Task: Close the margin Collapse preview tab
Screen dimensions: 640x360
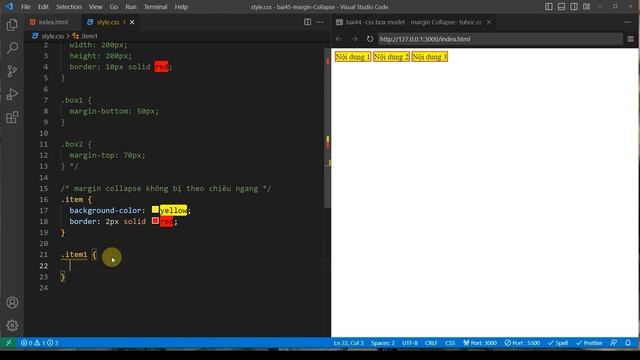Action: coord(489,22)
